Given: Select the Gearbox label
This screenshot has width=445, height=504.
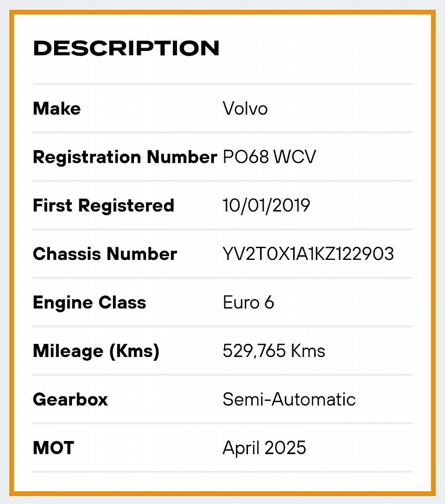Looking at the screenshot, I should coord(70,400).
